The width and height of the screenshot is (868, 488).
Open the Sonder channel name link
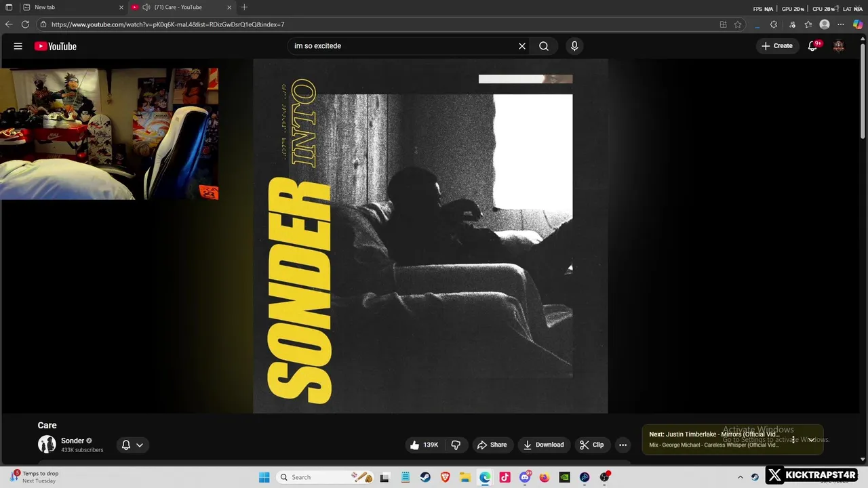[x=73, y=441]
